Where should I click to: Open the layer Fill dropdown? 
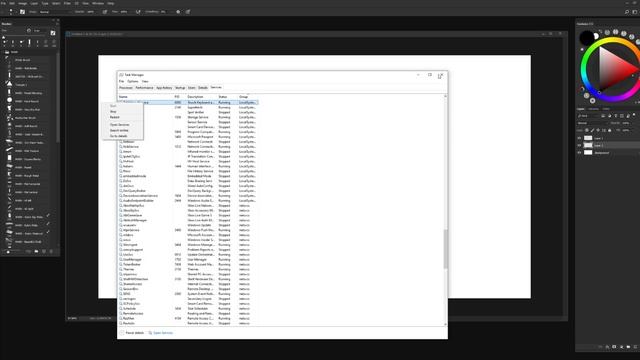[x=626, y=130]
